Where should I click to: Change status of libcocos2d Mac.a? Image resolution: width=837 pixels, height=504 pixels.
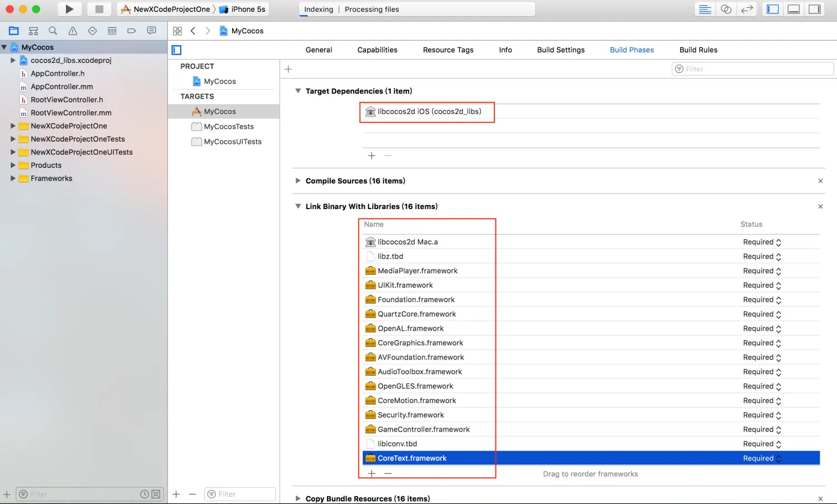(762, 242)
